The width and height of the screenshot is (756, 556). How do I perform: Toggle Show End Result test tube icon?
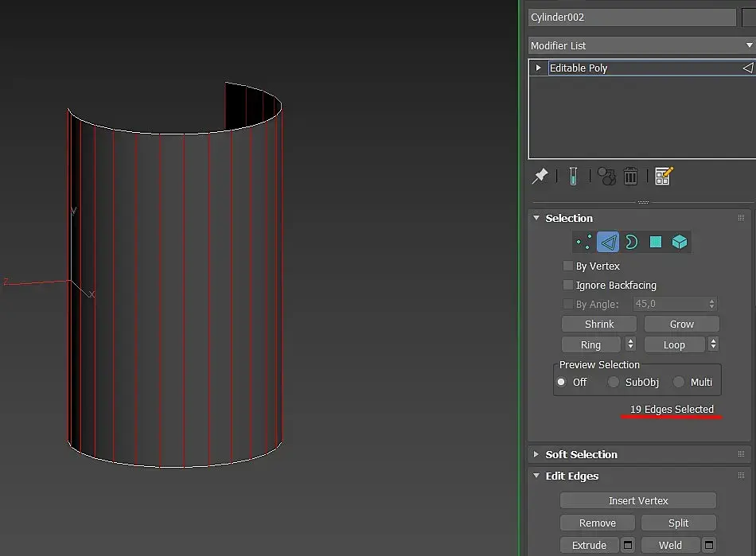pos(573,177)
